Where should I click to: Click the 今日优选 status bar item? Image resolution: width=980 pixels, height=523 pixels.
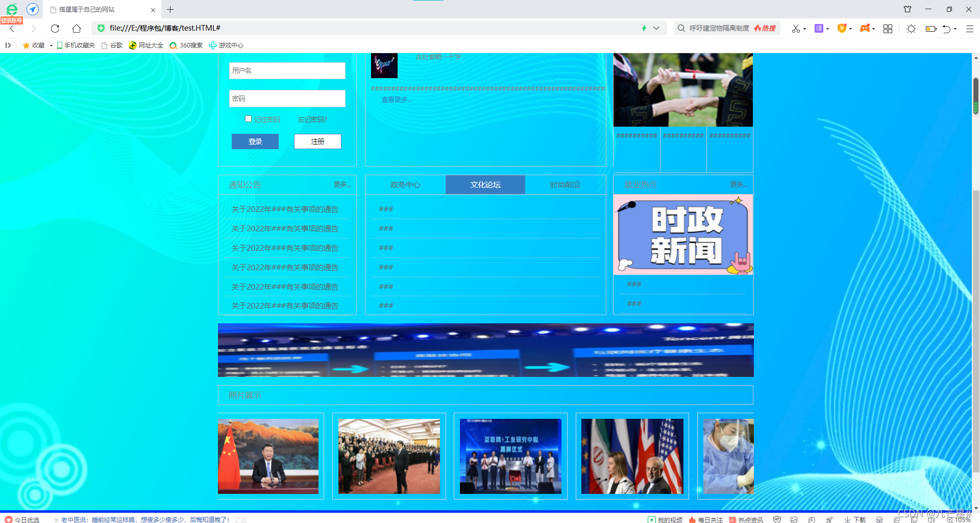22,519
